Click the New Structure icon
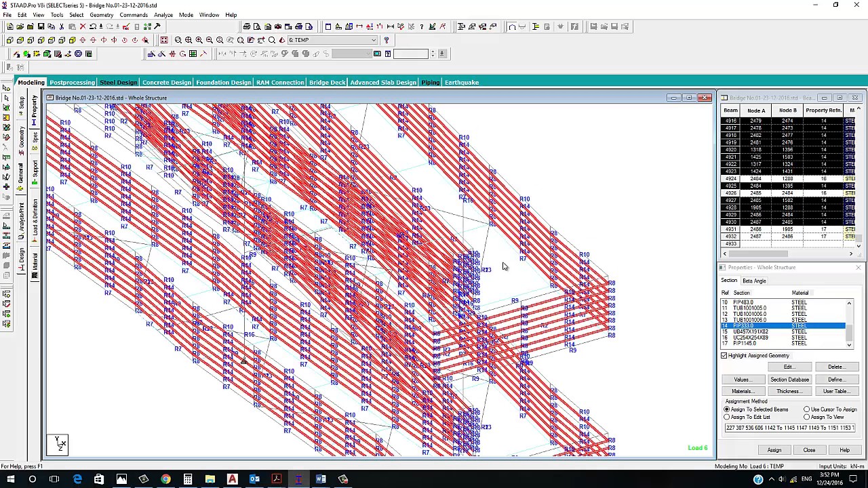Screen dimensions: 868x488 tap(10, 26)
